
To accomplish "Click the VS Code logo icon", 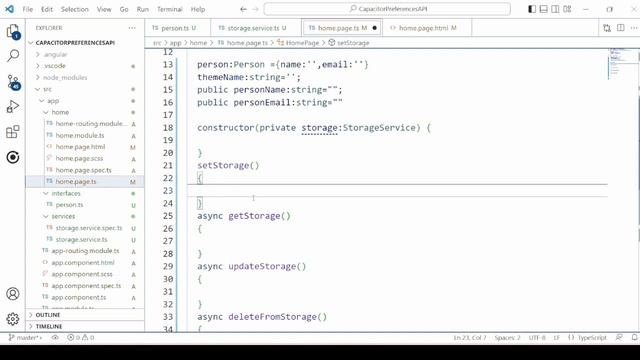I will pyautogui.click(x=9, y=9).
